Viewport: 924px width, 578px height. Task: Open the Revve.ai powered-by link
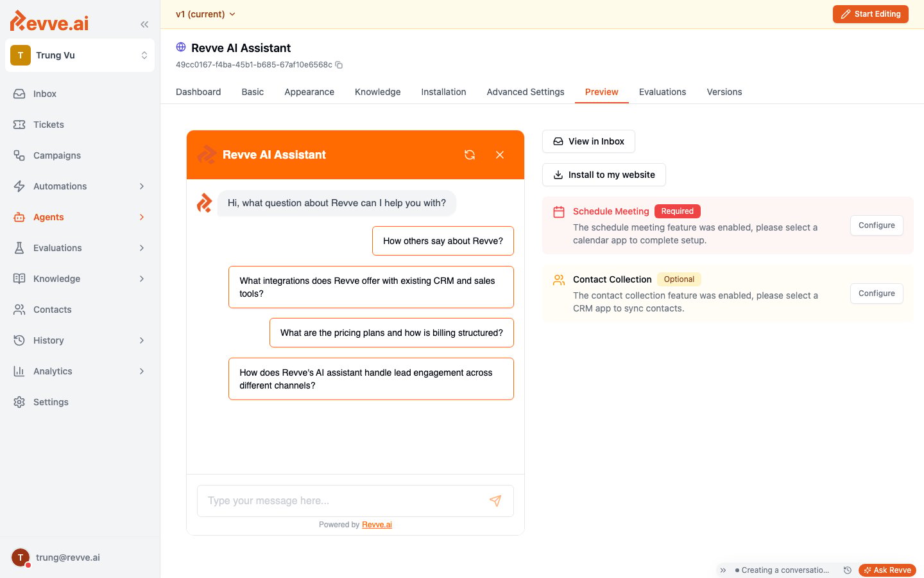tap(377, 525)
